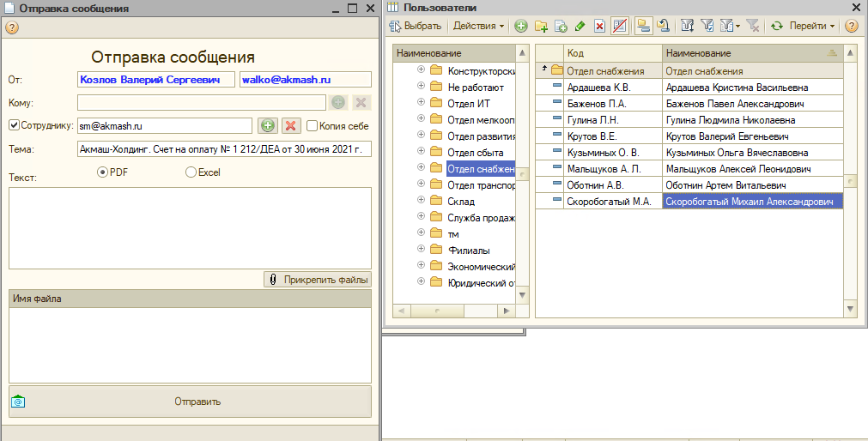Click the disable filter funnel icon
868x441 pixels.
click(752, 26)
